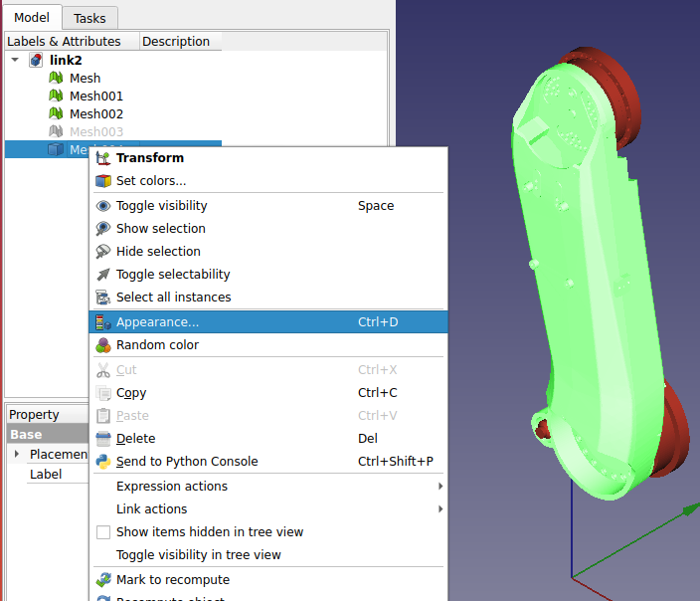Click the Transform icon in context menu
Viewport: 700px width, 601px height.
tap(103, 158)
